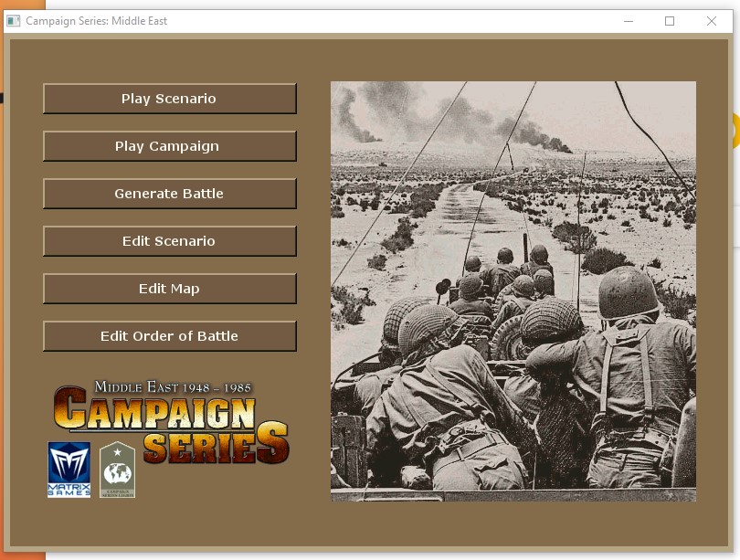This screenshot has width=740, height=560.
Task: Click the yellow window edge behind the launcher
Action: tap(736, 132)
